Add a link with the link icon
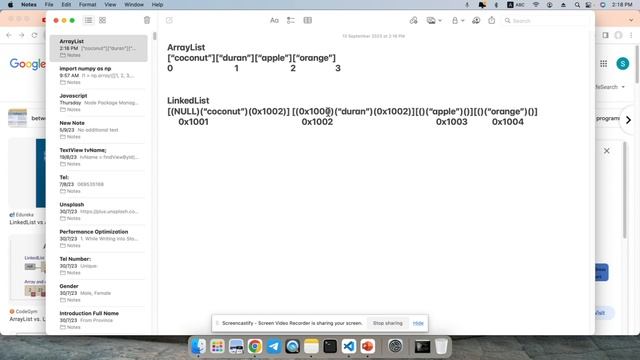The image size is (640, 360). 413,20
